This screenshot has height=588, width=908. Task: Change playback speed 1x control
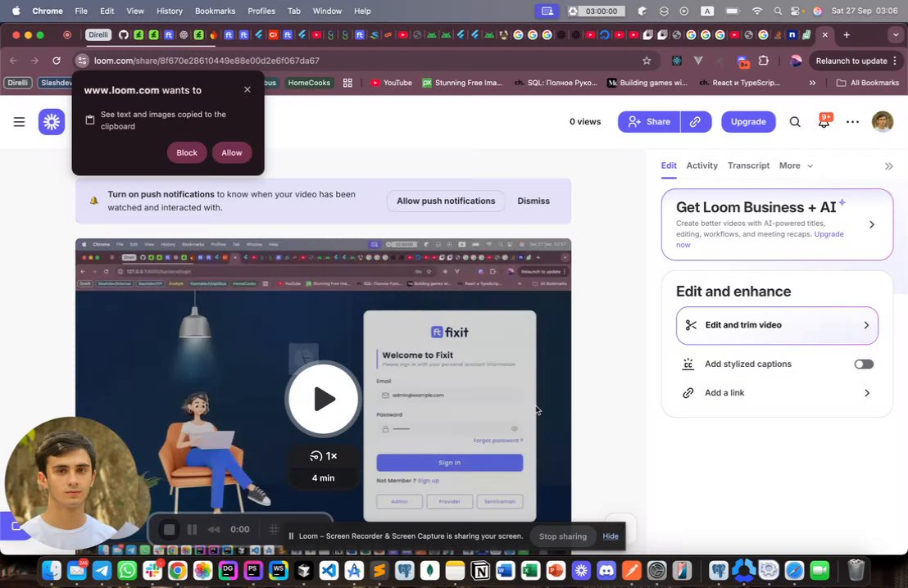click(323, 456)
